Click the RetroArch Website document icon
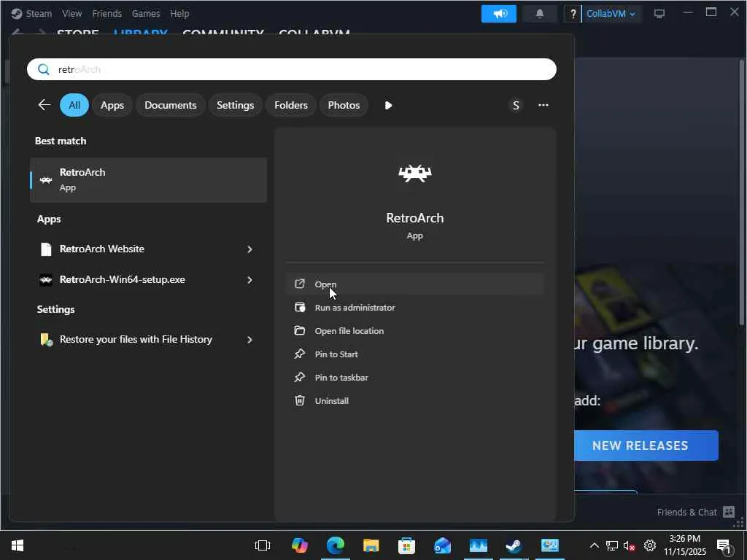747x560 pixels. click(x=46, y=249)
